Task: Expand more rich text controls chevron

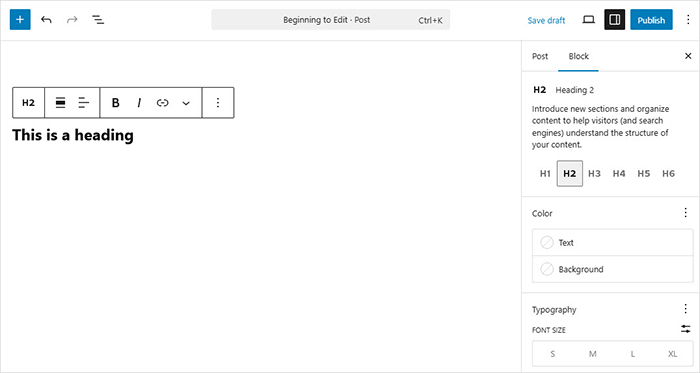Action: [x=186, y=103]
